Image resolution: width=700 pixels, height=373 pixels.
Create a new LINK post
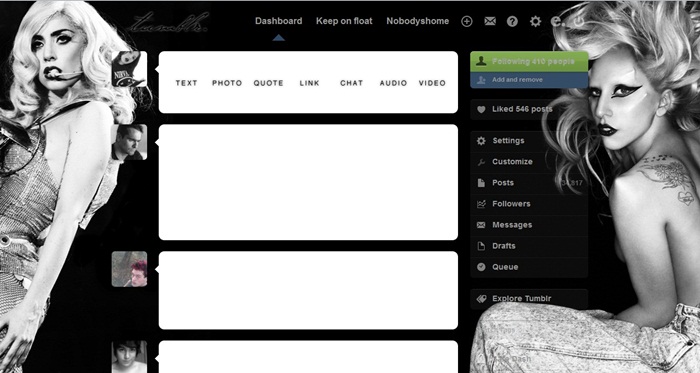coord(310,83)
